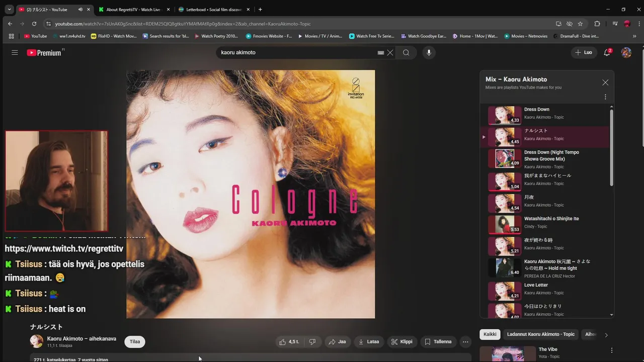Viewport: 644px width, 362px height.
Task: Open browser extensions puzzle icon
Action: 597,24
